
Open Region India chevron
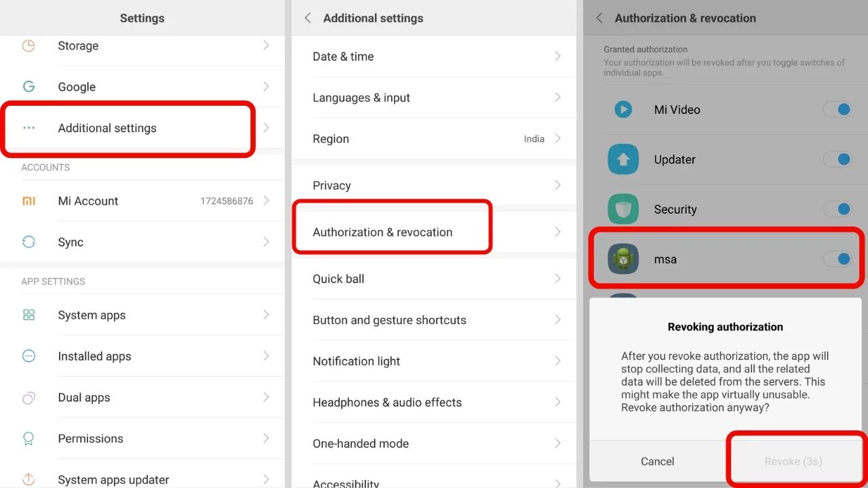click(558, 138)
